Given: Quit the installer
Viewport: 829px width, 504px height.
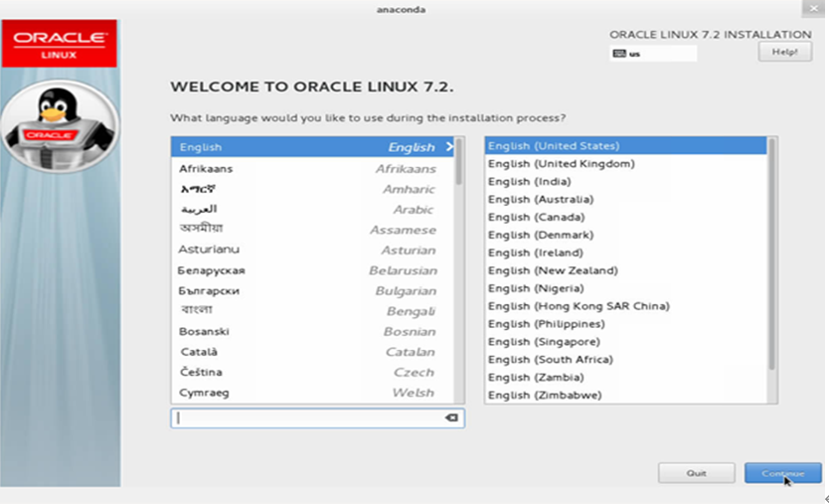Looking at the screenshot, I should 696,473.
